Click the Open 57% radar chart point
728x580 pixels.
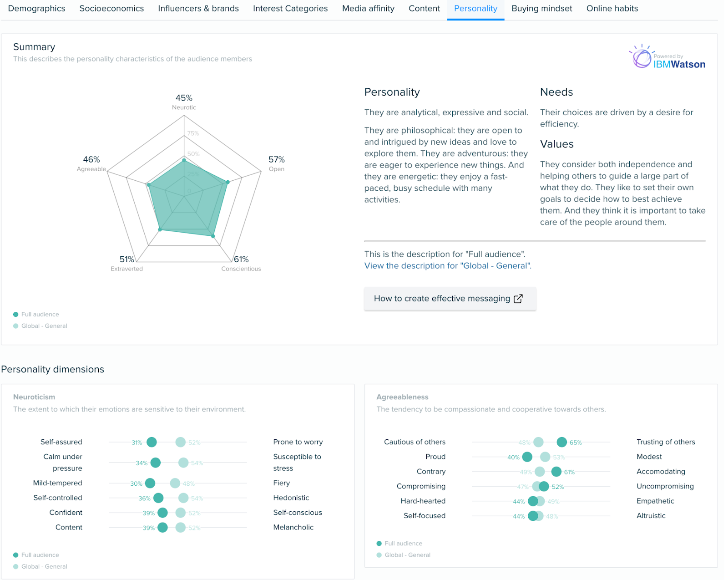point(228,182)
